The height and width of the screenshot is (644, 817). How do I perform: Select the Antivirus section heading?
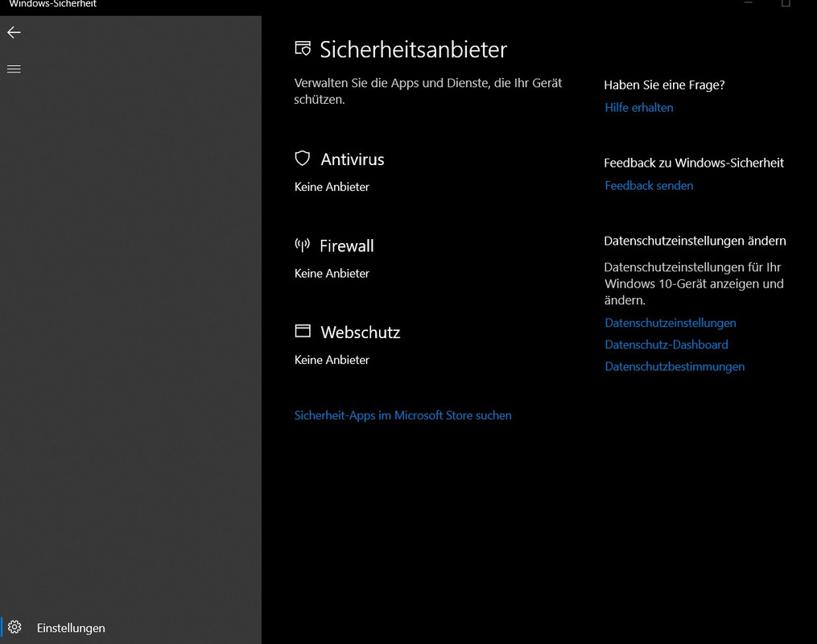[353, 159]
